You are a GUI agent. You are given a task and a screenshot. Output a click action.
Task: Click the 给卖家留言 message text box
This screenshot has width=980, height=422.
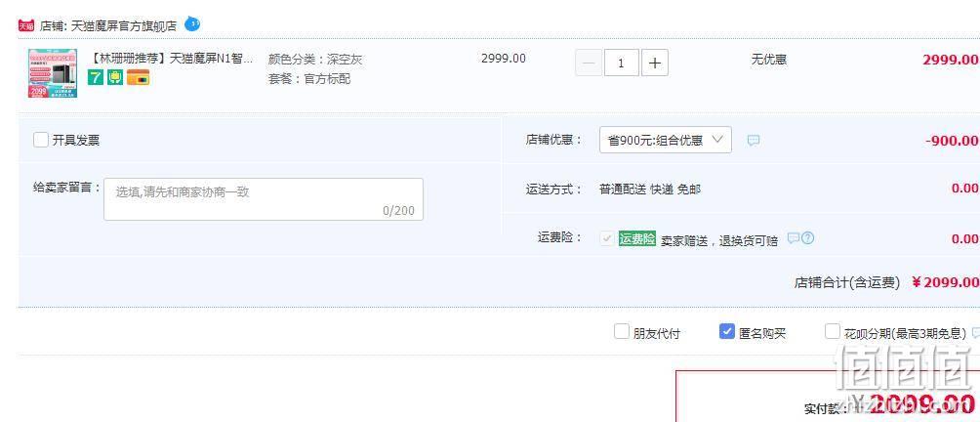coord(264,199)
